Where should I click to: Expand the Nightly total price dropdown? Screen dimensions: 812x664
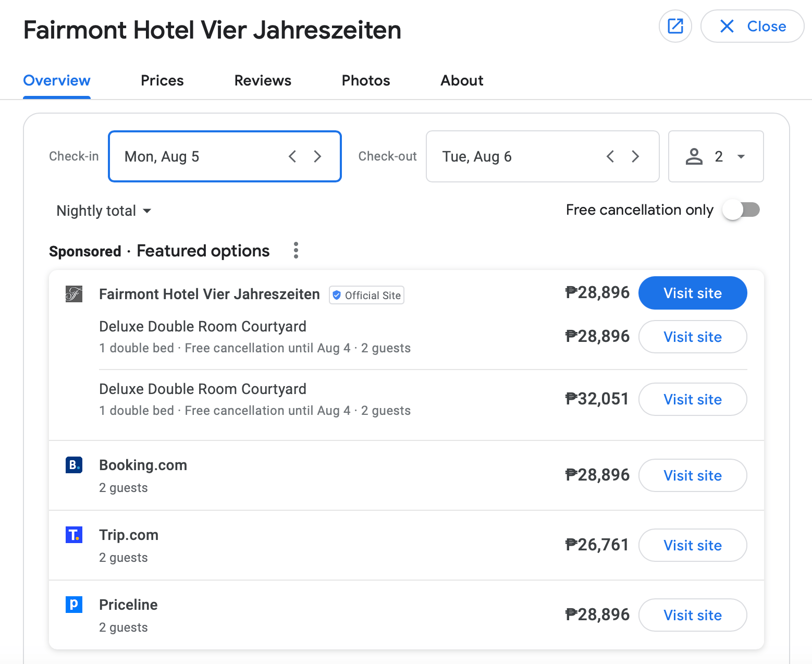click(104, 211)
